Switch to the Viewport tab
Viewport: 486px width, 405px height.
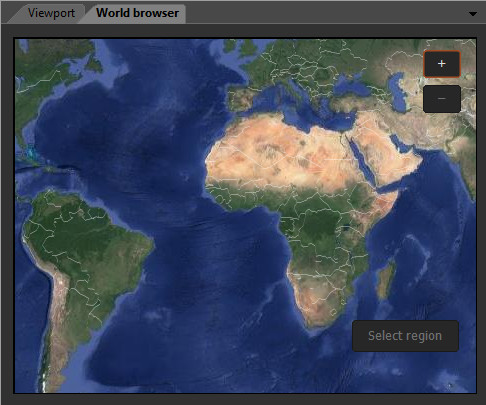coord(51,13)
